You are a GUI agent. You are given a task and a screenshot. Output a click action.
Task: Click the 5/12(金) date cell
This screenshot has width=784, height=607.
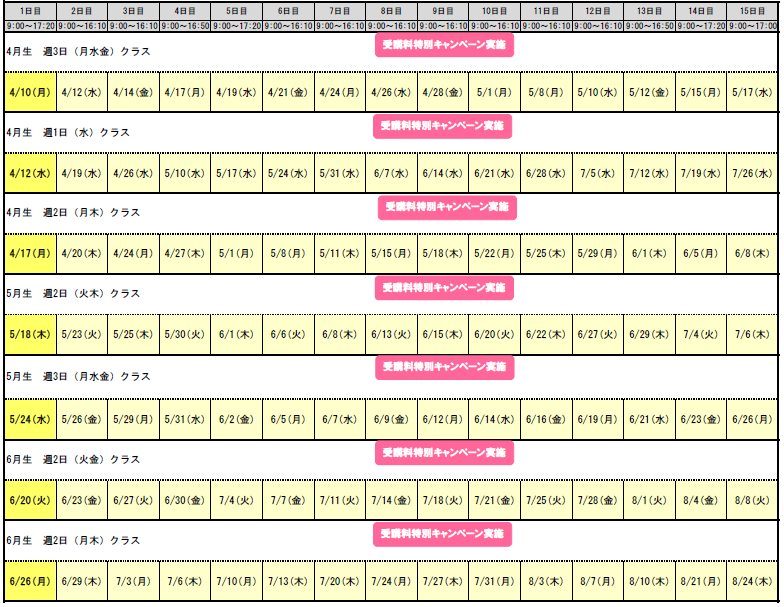tap(649, 92)
